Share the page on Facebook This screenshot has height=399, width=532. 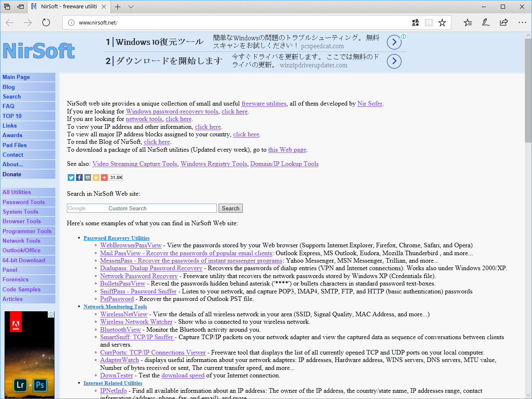(x=79, y=177)
